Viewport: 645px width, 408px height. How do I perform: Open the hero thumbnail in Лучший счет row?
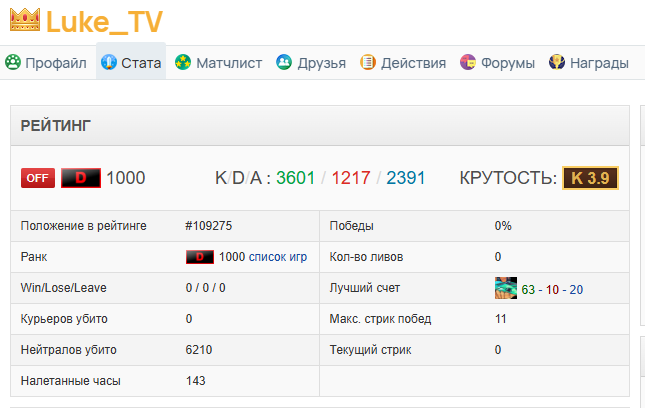point(506,288)
